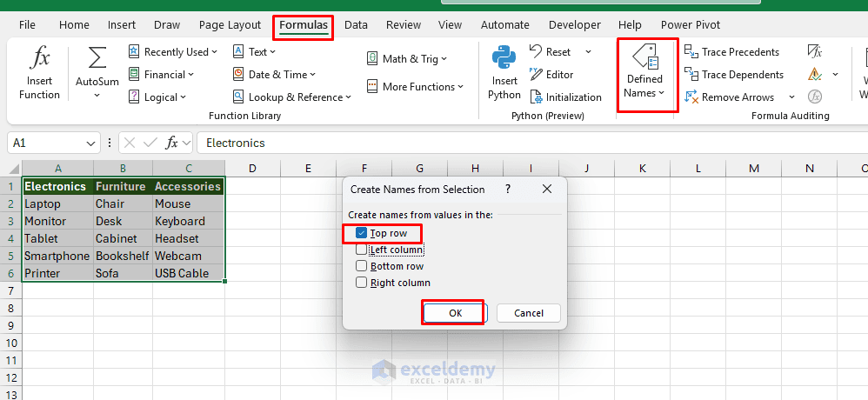This screenshot has height=400, width=868.
Task: Switch to the Insert tab
Action: [x=122, y=25]
